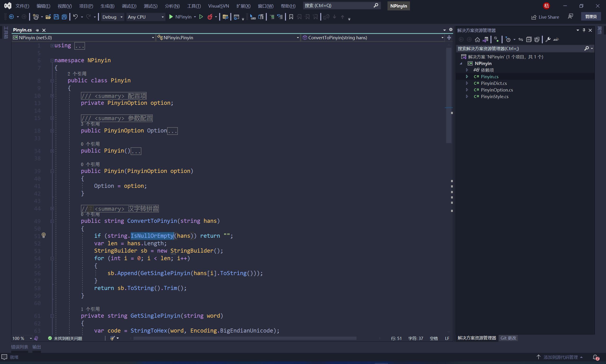Open the VisualSVN menu
The height and width of the screenshot is (364, 606).
click(218, 6)
